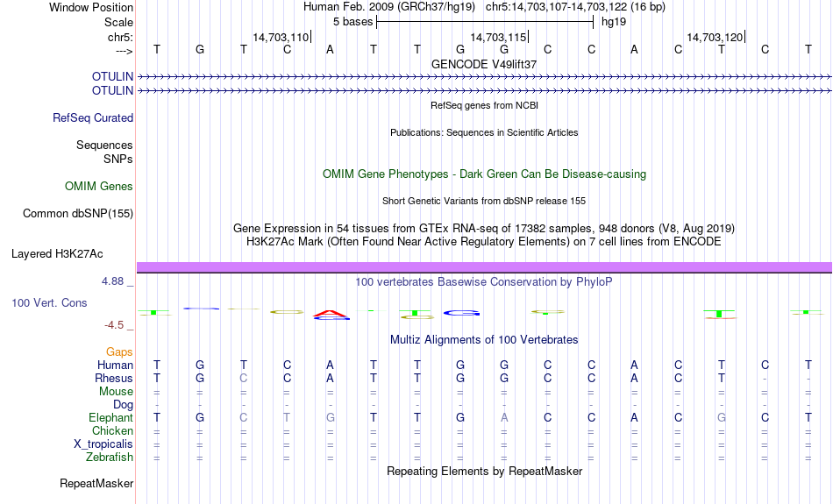Click the 4.88 PhyloP upper limit value
This screenshot has width=833, height=504.
point(112,281)
